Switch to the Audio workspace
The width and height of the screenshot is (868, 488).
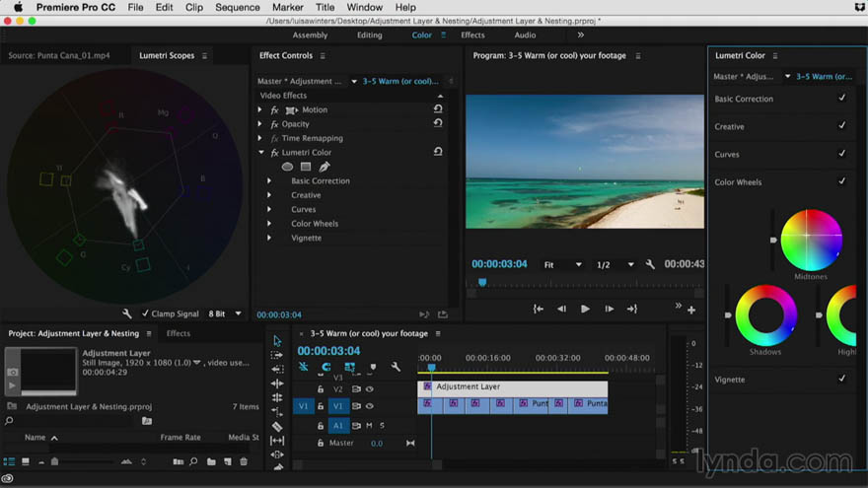[525, 35]
